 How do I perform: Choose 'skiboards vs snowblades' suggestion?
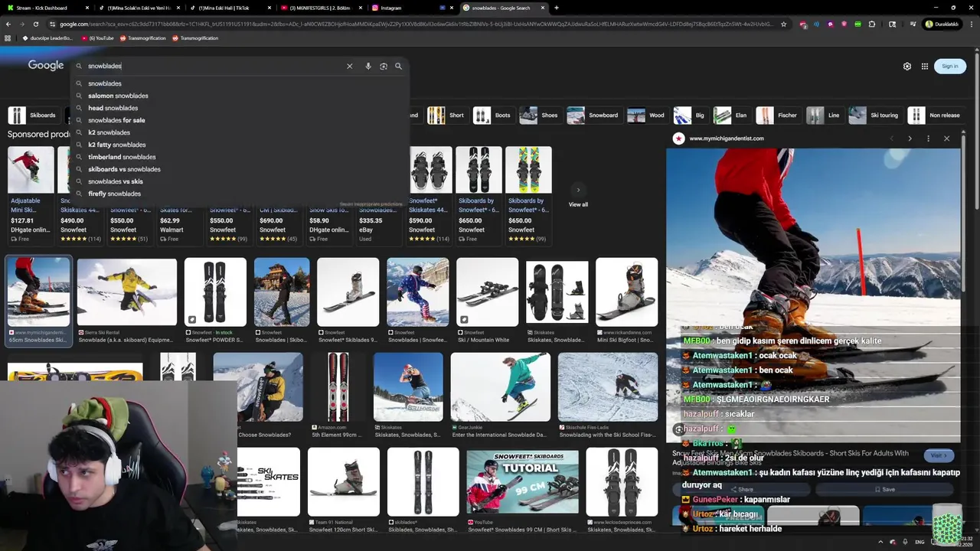(x=241, y=169)
